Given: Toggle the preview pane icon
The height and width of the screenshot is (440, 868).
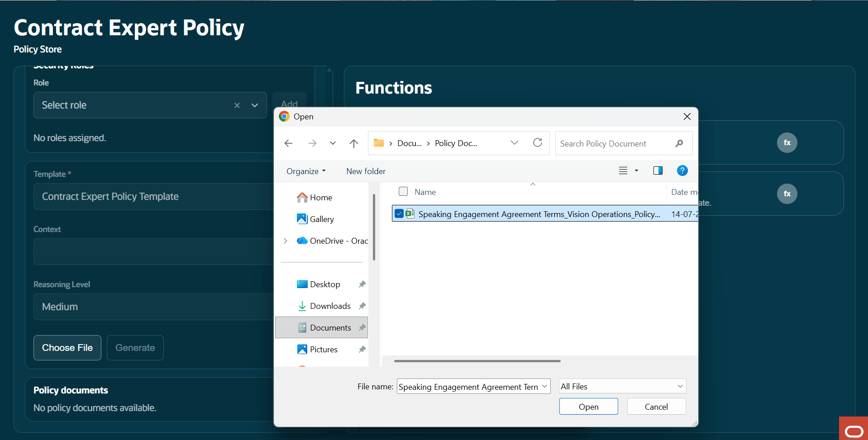Looking at the screenshot, I should (x=658, y=170).
